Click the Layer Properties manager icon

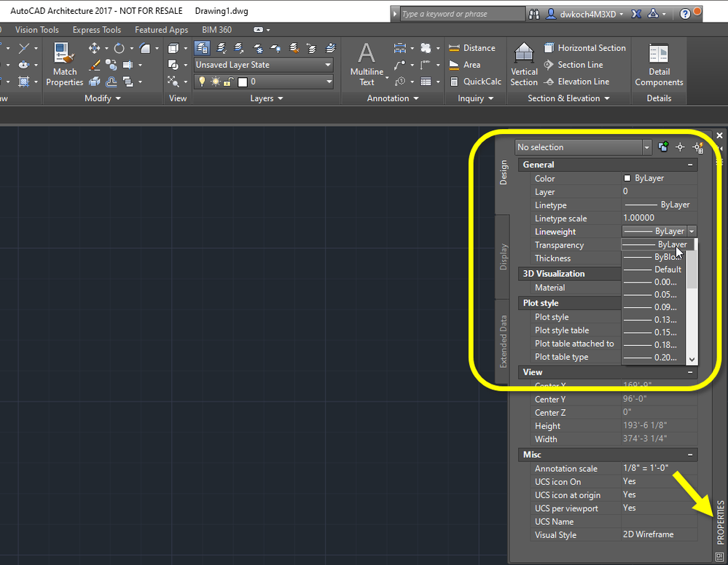click(x=202, y=48)
